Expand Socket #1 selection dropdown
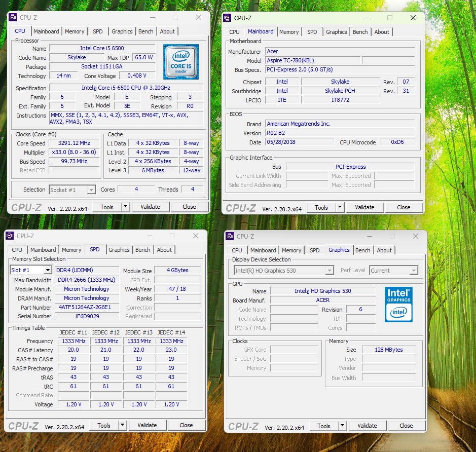 pyautogui.click(x=91, y=190)
